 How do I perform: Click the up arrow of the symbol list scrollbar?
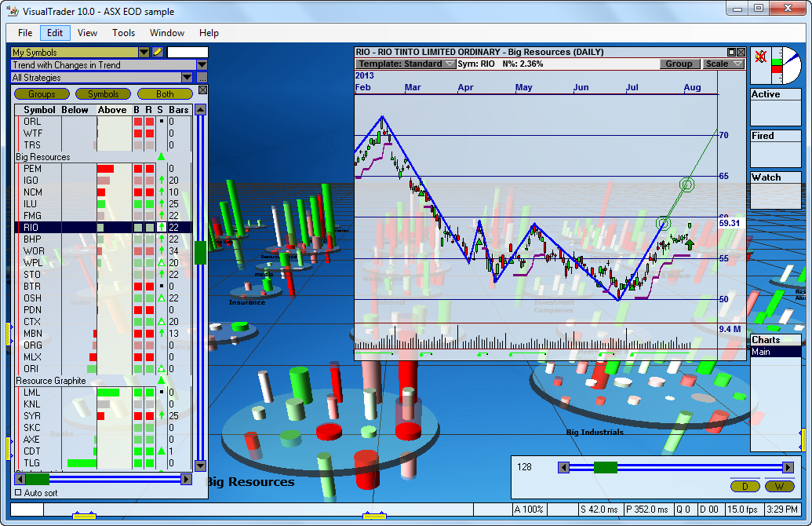pos(200,109)
